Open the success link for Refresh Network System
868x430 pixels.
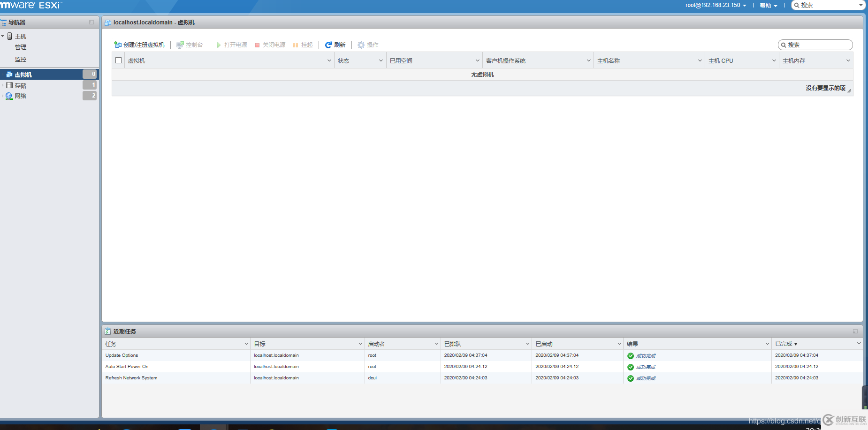coord(646,378)
